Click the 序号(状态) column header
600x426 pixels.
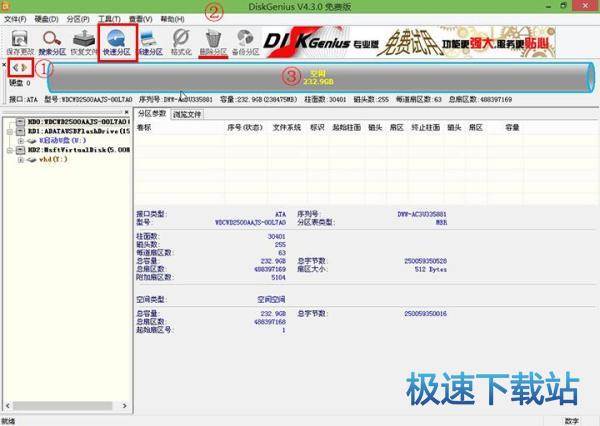(245, 127)
